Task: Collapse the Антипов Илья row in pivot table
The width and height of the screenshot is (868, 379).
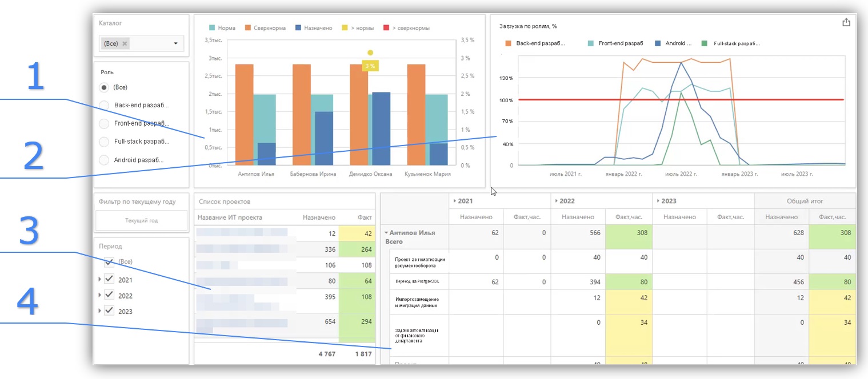Action: [x=386, y=233]
